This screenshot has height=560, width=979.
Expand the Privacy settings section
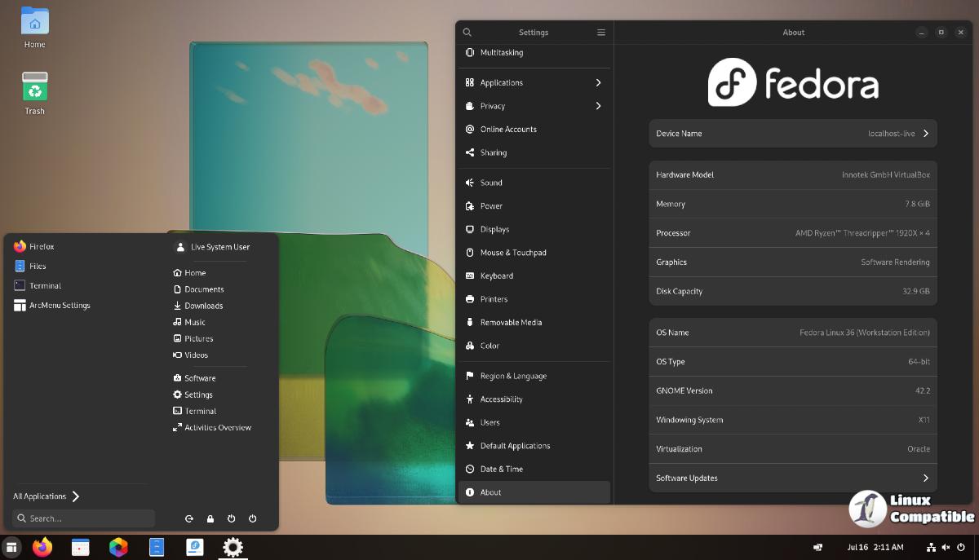[534, 106]
